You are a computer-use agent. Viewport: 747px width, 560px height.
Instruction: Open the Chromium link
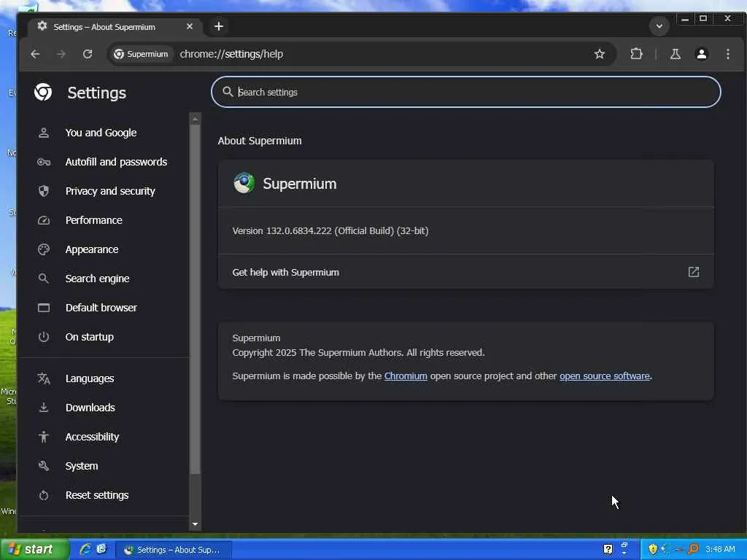pyautogui.click(x=406, y=376)
